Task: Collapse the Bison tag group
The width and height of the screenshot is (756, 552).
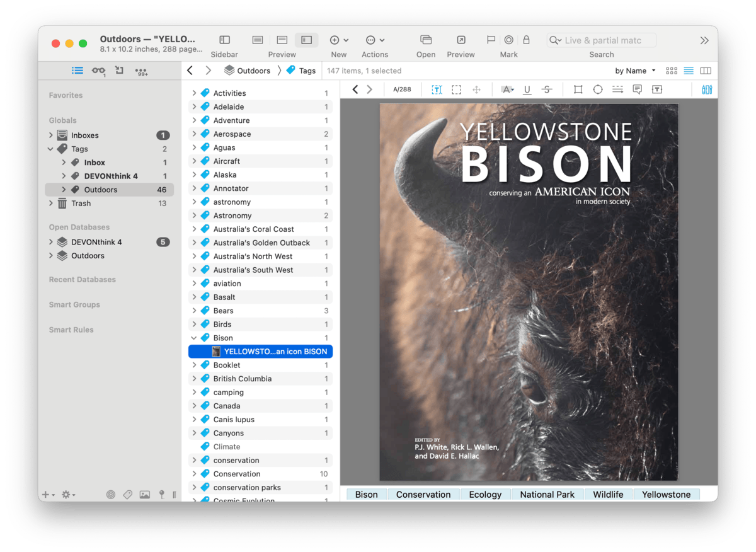Action: tap(194, 338)
